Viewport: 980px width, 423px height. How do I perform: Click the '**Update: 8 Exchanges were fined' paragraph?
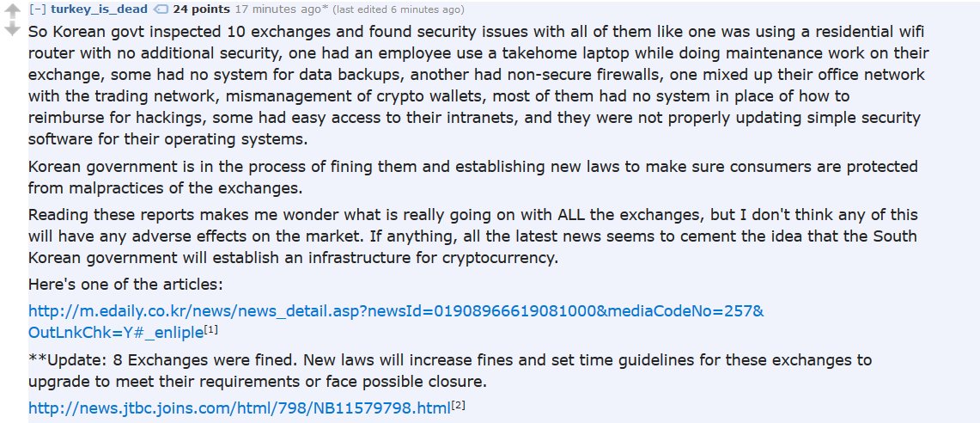tap(450, 371)
